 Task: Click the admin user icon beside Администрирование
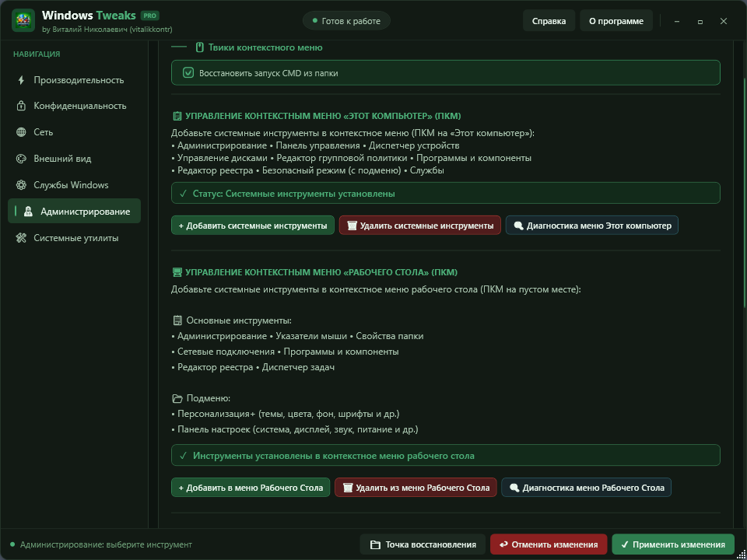pos(28,212)
